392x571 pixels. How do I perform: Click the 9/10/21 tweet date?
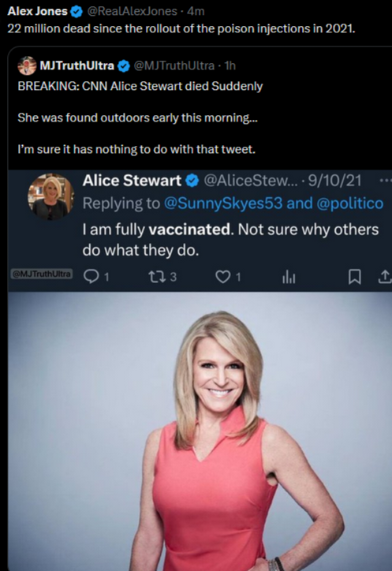point(334,181)
